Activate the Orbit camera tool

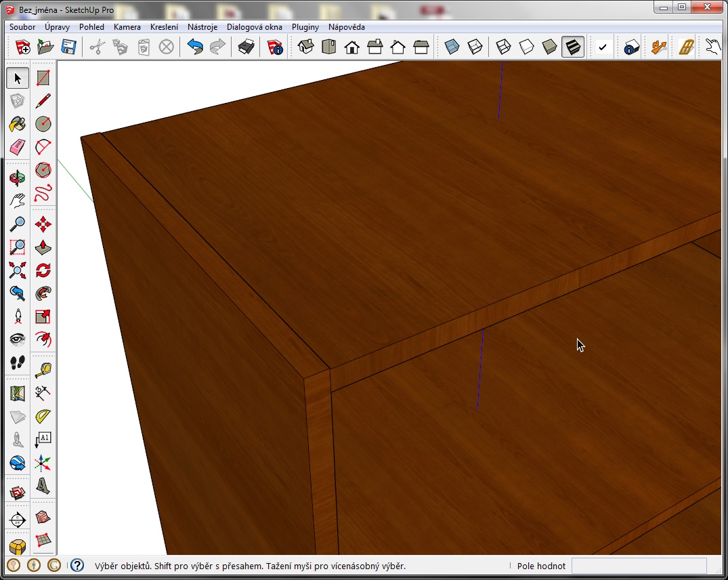point(18,178)
